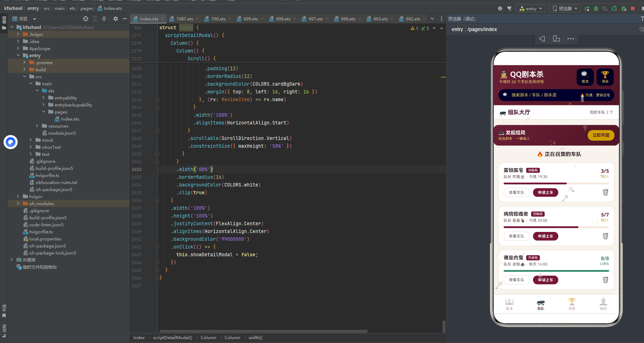Click trash icon on 雾锁孤宅 card
The width and height of the screenshot is (644, 343).
coord(606,192)
